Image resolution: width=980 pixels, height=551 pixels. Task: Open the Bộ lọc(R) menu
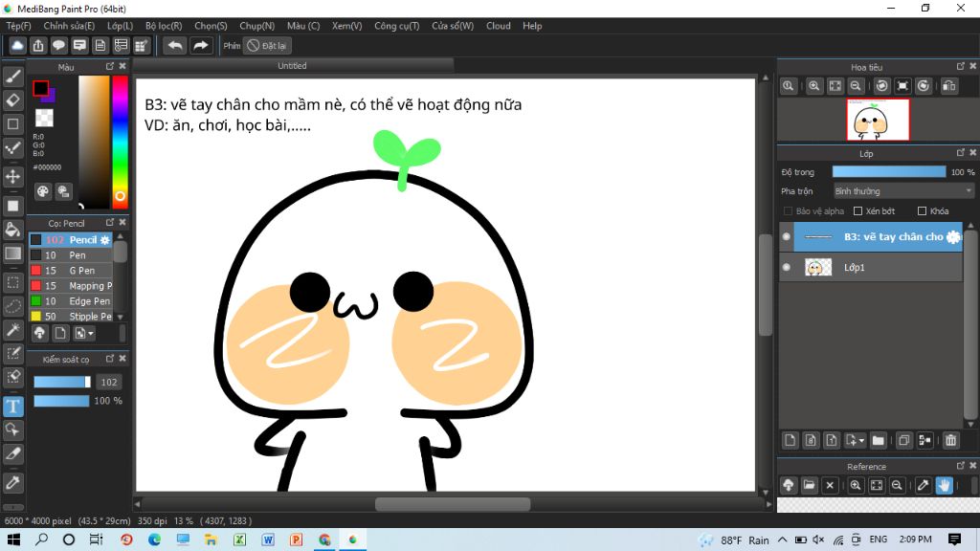click(x=164, y=26)
